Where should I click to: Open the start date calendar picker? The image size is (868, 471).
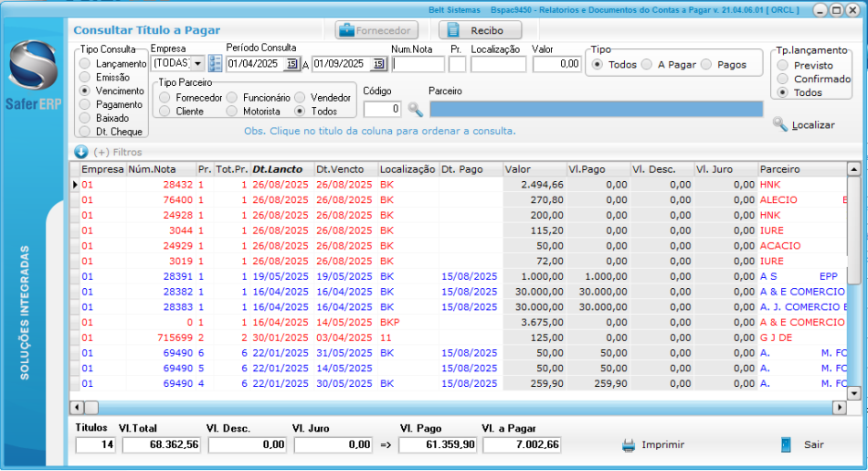click(x=291, y=64)
